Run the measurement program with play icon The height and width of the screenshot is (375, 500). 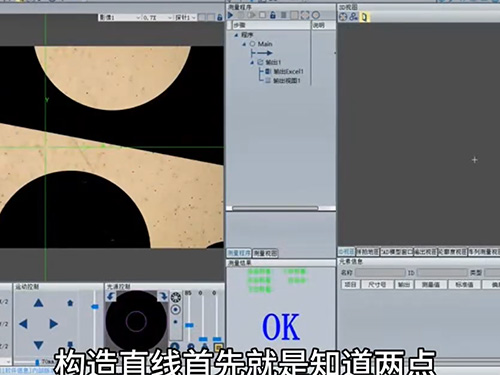pyautogui.click(x=230, y=15)
